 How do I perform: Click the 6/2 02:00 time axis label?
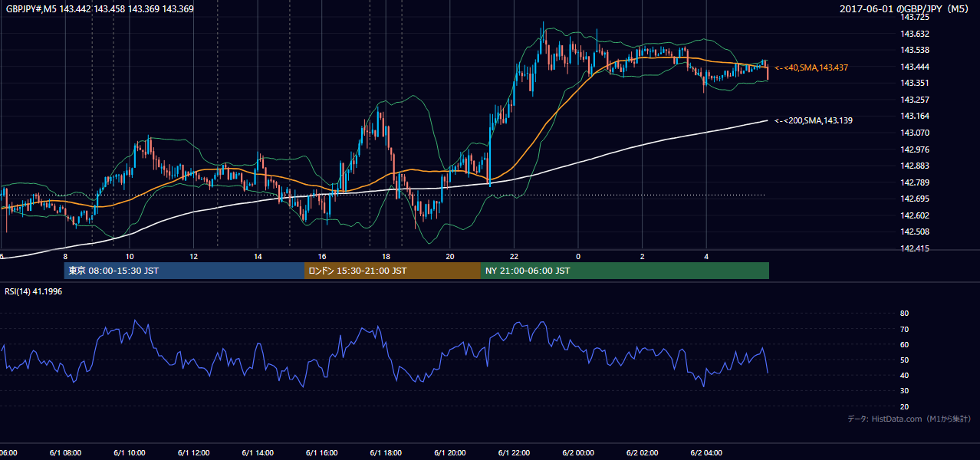(643, 452)
